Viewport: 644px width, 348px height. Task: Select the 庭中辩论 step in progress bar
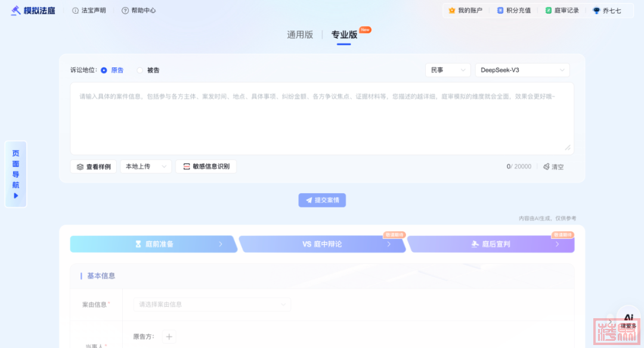[x=322, y=244]
